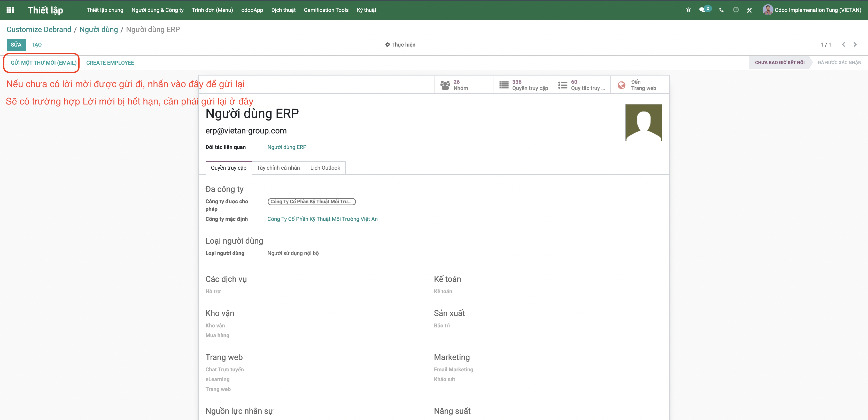Click the SỬA edit button
Screen dimensions: 868x420
point(16,44)
